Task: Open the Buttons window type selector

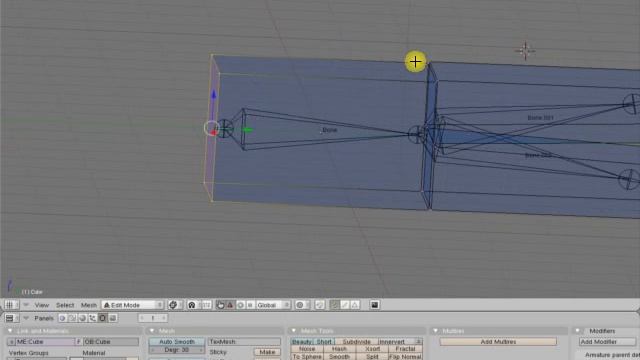Action: tap(11, 318)
